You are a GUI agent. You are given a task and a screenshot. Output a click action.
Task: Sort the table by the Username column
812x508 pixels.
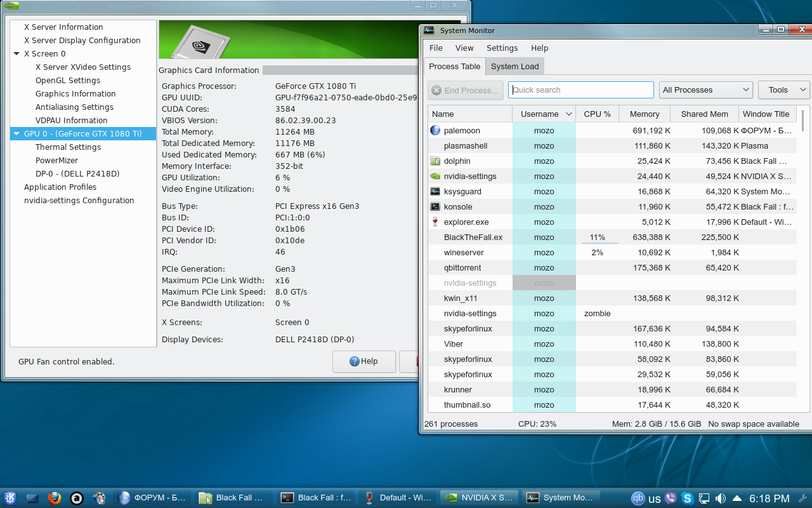pos(544,114)
